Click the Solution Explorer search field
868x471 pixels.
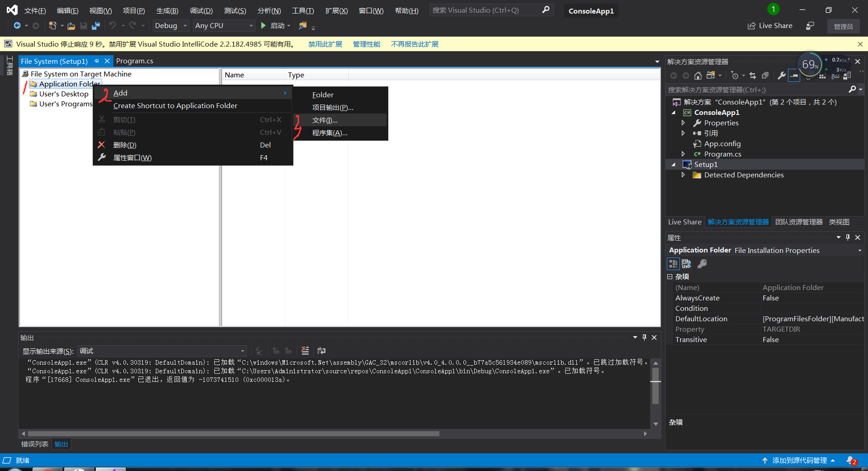click(x=756, y=90)
